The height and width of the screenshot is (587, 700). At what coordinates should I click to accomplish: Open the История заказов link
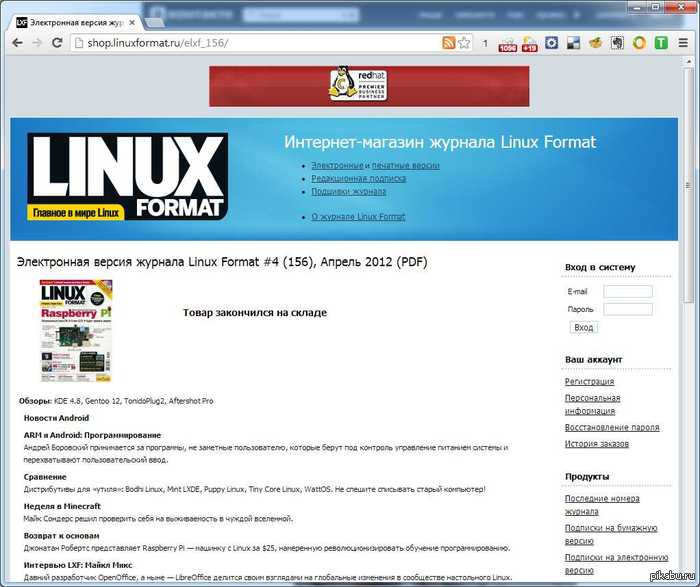[597, 444]
